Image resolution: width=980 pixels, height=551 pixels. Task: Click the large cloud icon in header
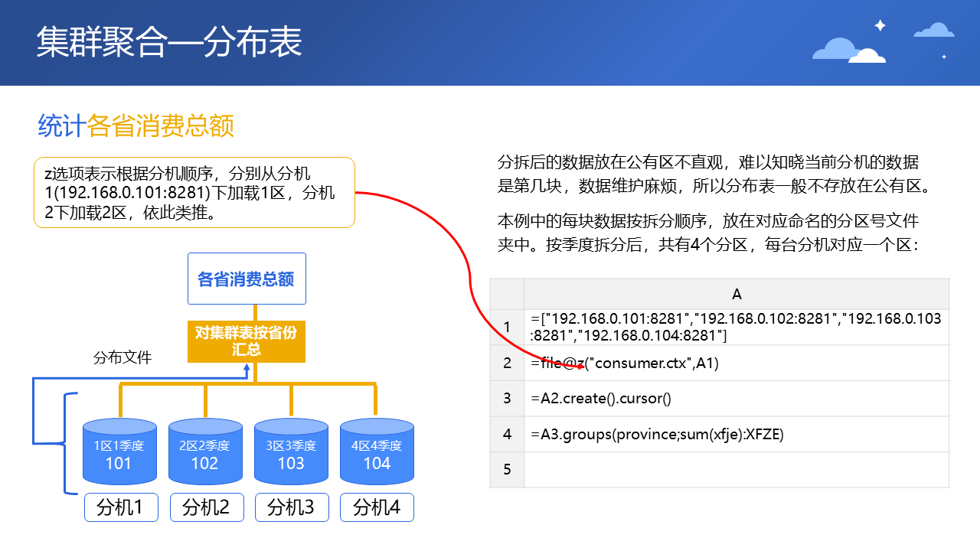coord(848,51)
